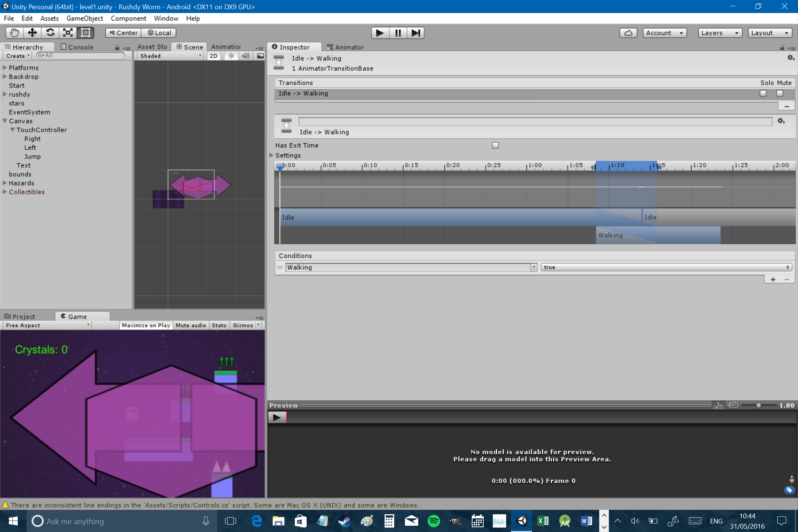
Task: Click the timeline playhead marker at 0:00
Action: click(280, 167)
